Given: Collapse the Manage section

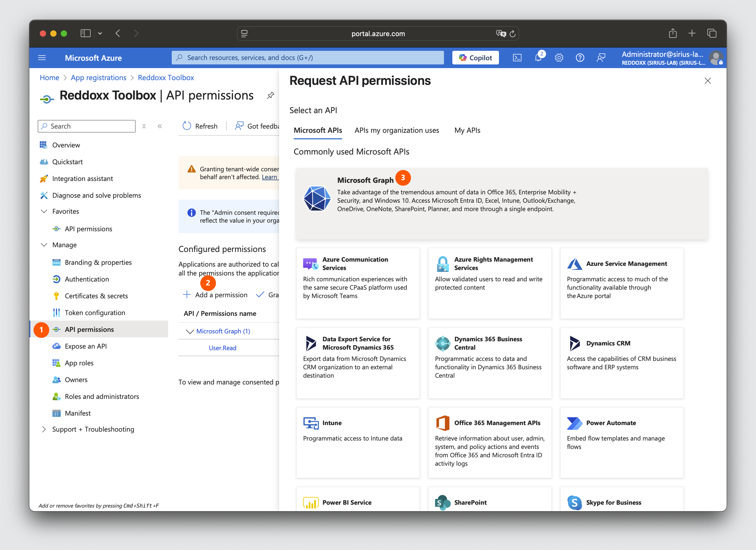Looking at the screenshot, I should 44,245.
